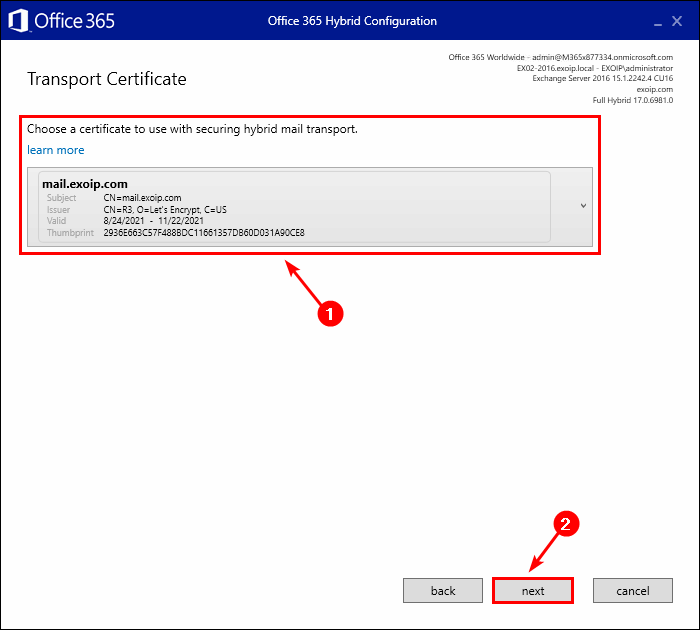Viewport: 700px width, 630px height.
Task: Click the Full Hybrid 17.0.6981.0 text
Action: [633, 100]
